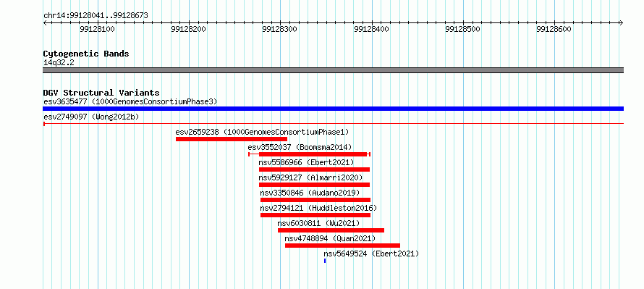Image resolution: width=644 pixels, height=289 pixels.
Task: Click the nsv3350846 red variant bar
Action: pos(315,200)
